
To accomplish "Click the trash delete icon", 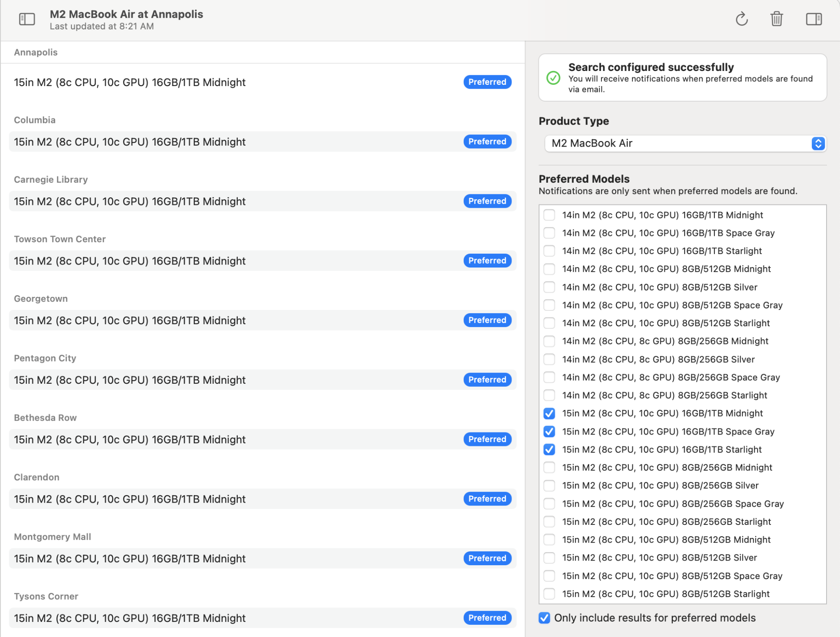I will (777, 19).
